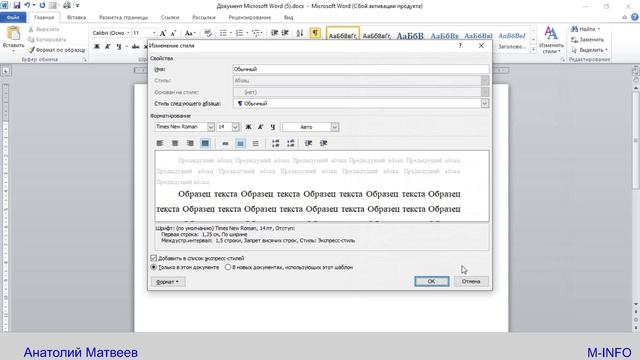Viewport: 640px width, 360px height.
Task: Click OK to confirm the style change
Action: tap(431, 281)
